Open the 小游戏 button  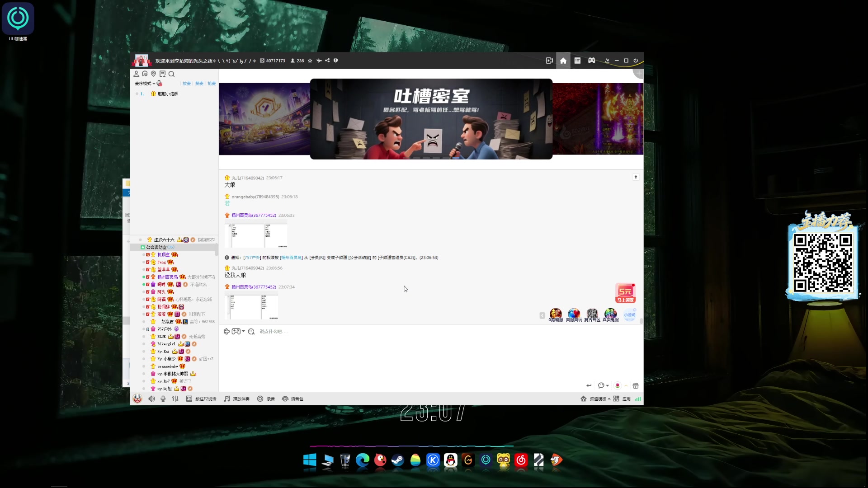pos(630,315)
